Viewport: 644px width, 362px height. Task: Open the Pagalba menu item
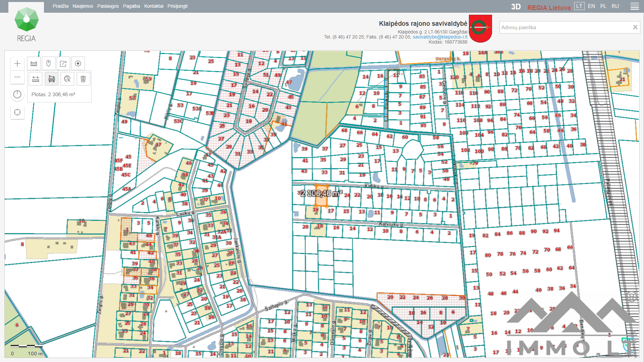[x=131, y=6]
